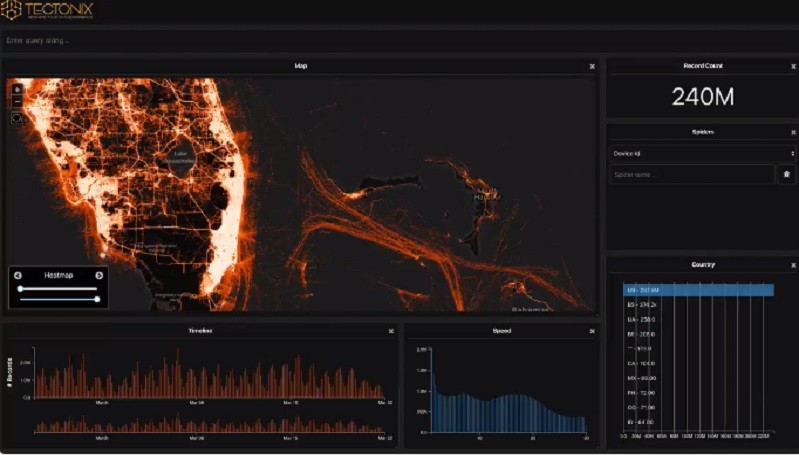The height and width of the screenshot is (455, 799).
Task: Switch to next layer with Heatmap right arrow
Action: pos(99,275)
